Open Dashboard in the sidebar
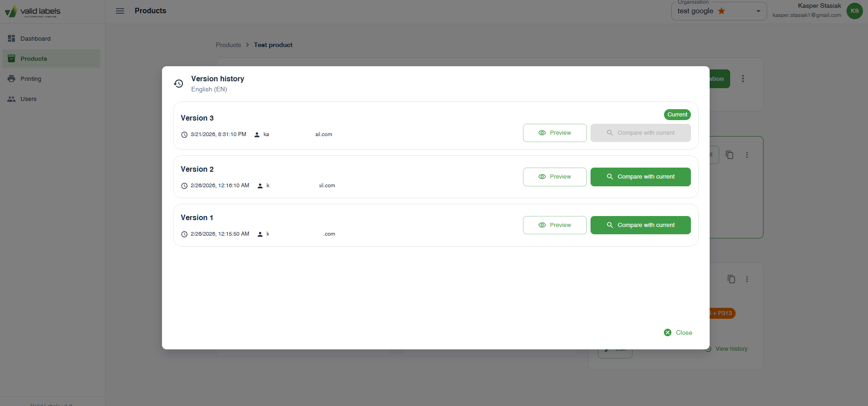 tap(51, 38)
